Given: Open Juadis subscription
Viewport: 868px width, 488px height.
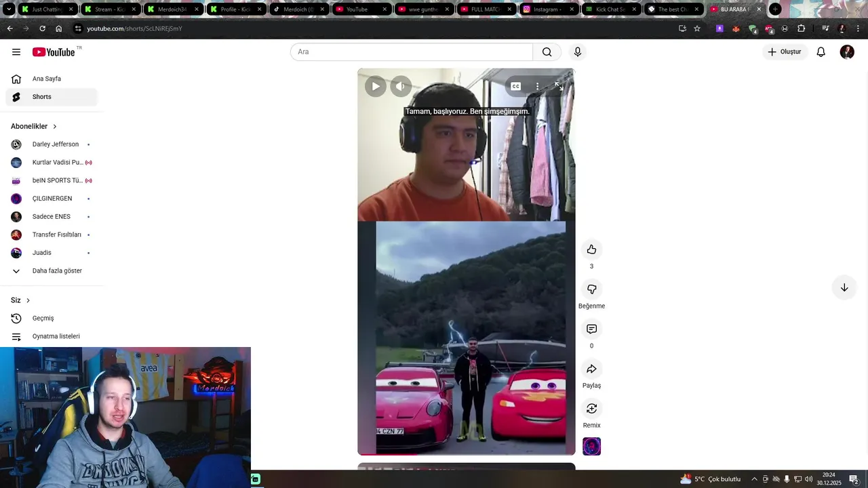Looking at the screenshot, I should (52, 253).
